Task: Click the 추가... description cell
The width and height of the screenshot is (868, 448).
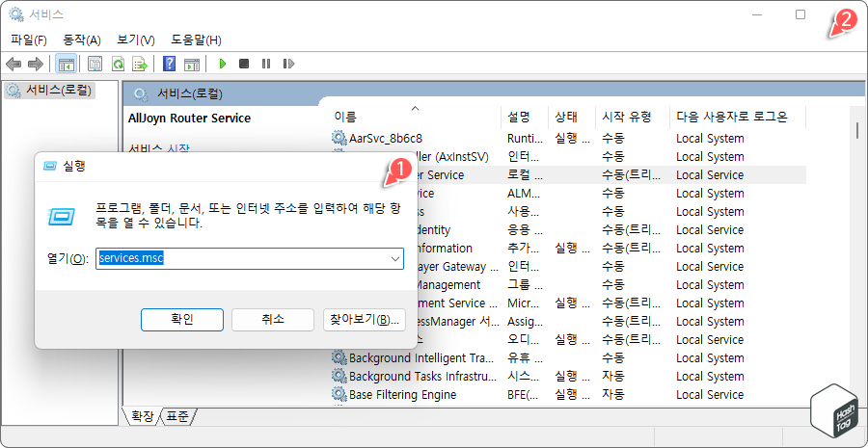Action: [523, 248]
